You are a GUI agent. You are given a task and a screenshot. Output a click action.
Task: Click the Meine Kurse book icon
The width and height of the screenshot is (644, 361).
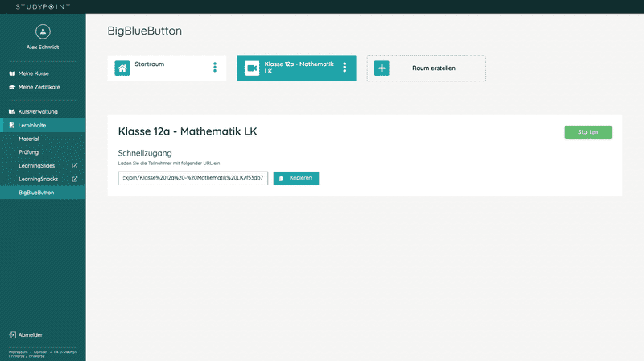[x=12, y=73]
